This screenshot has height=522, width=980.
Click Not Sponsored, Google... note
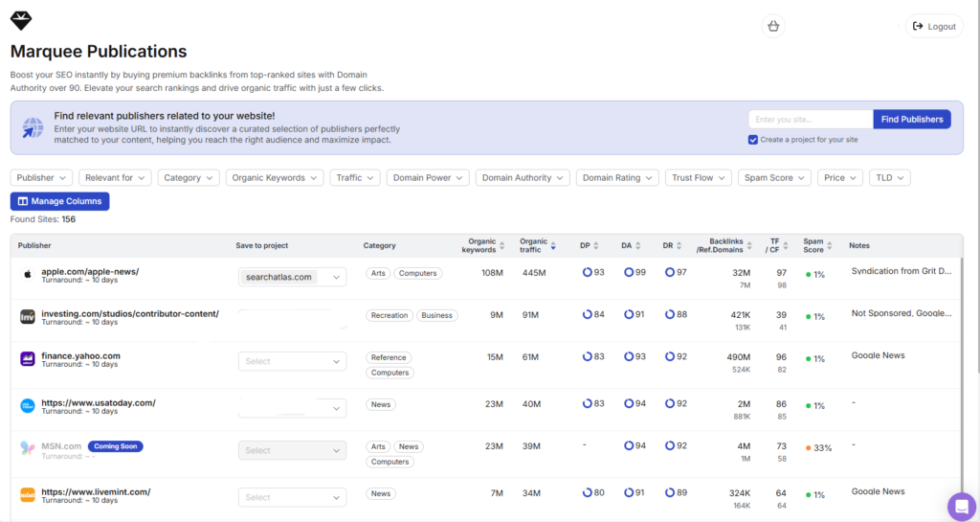tap(902, 313)
